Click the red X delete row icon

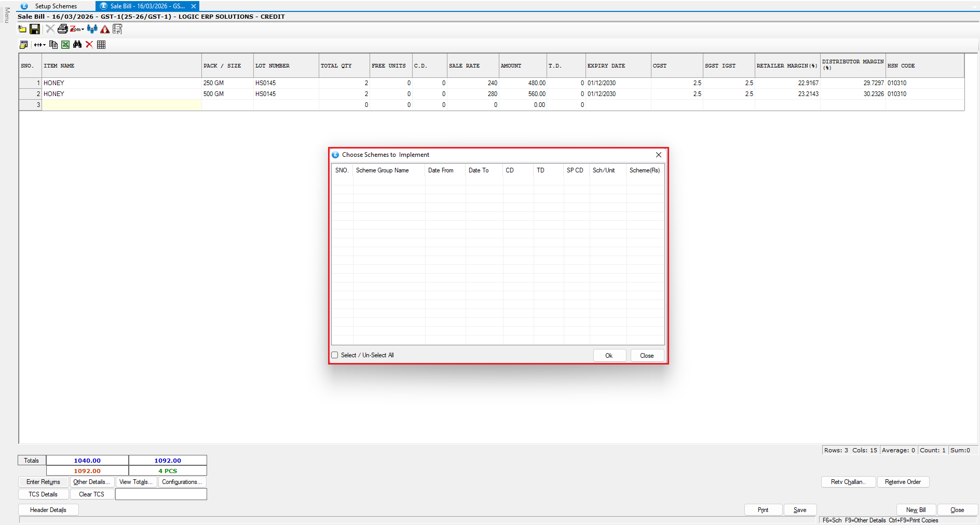89,45
